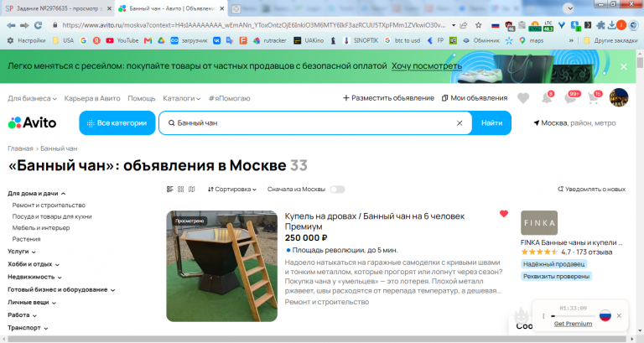Open the Google Drive bookmark icon
The height and width of the screenshot is (343, 644).
[x=161, y=40]
